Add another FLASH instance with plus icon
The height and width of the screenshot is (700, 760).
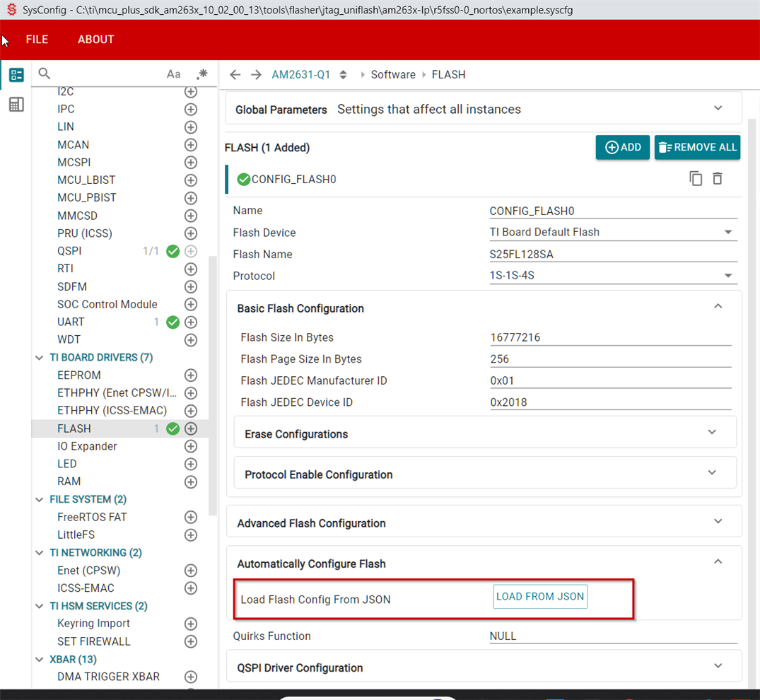point(191,428)
